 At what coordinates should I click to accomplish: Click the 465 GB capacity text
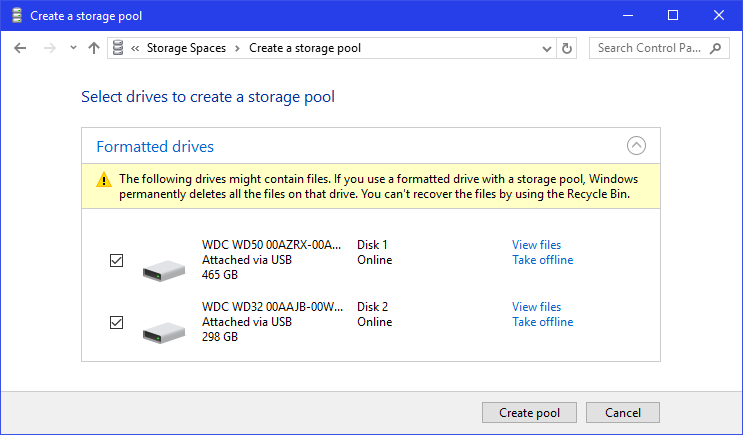pyautogui.click(x=219, y=275)
